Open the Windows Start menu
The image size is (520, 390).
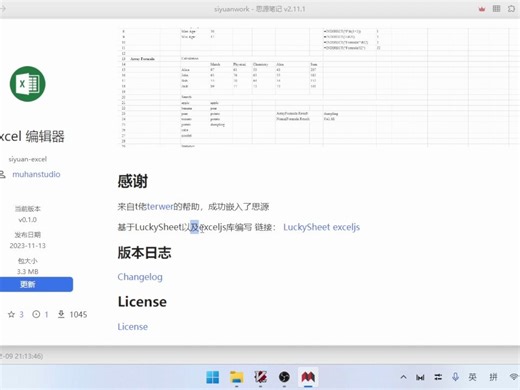[x=213, y=377]
